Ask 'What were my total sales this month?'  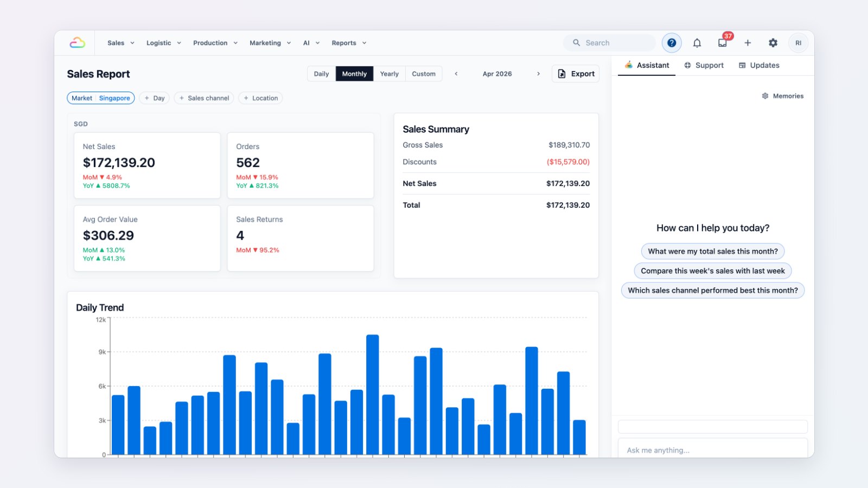click(713, 252)
